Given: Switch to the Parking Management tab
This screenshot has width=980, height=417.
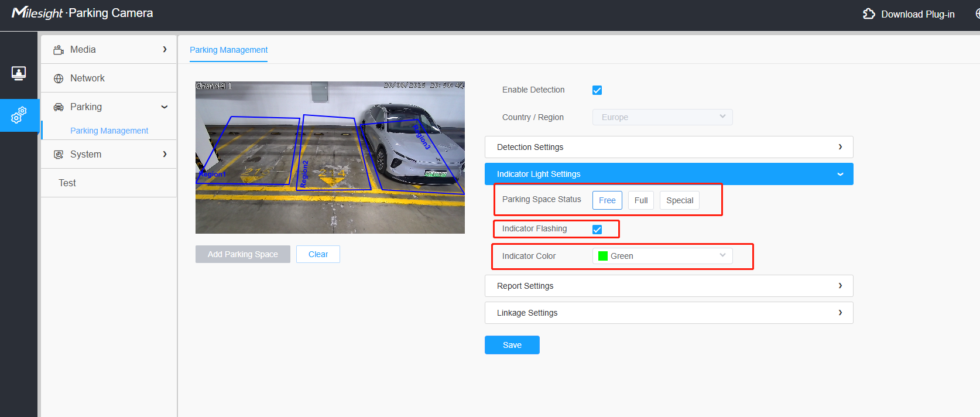Looking at the screenshot, I should pos(229,50).
